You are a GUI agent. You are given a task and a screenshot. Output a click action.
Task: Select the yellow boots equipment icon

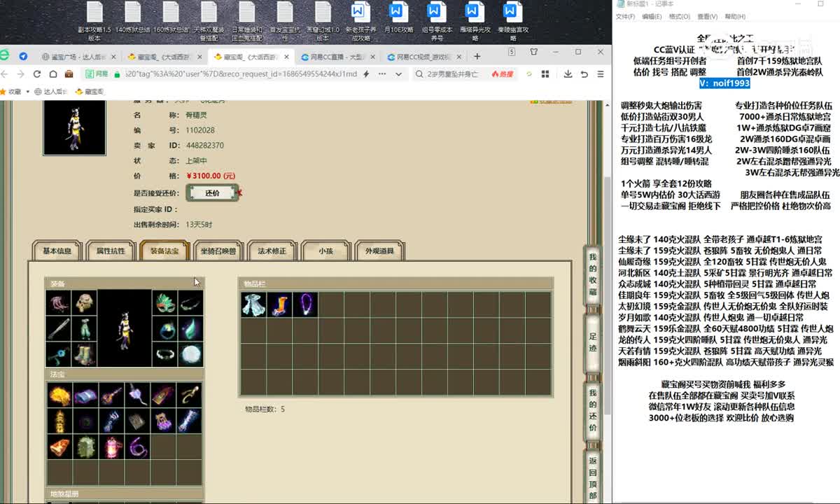click(x=85, y=354)
